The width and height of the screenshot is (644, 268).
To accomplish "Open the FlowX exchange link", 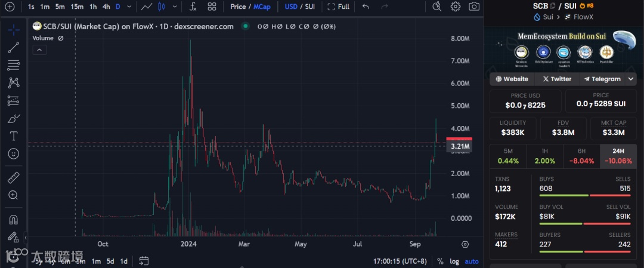I will 579,17.
